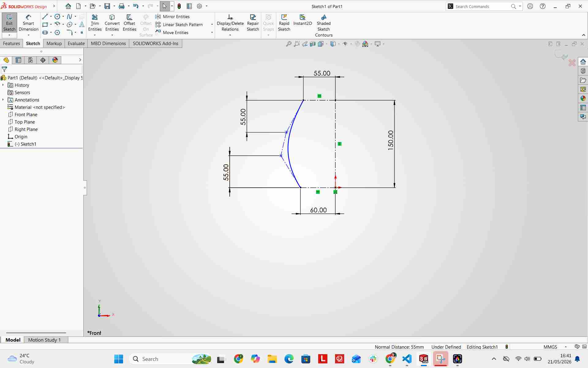Open FeatureManager Design Tree tab
The width and height of the screenshot is (588, 368).
click(x=6, y=60)
